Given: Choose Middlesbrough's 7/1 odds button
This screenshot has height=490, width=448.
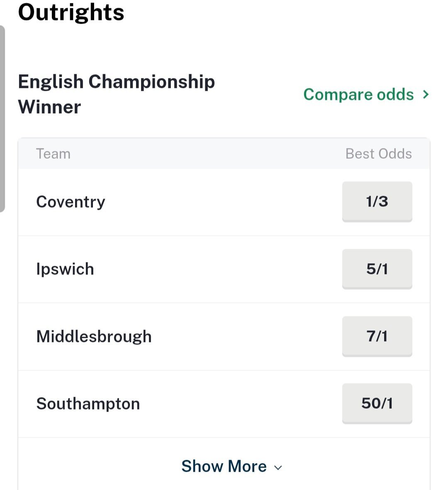Looking at the screenshot, I should (377, 336).
